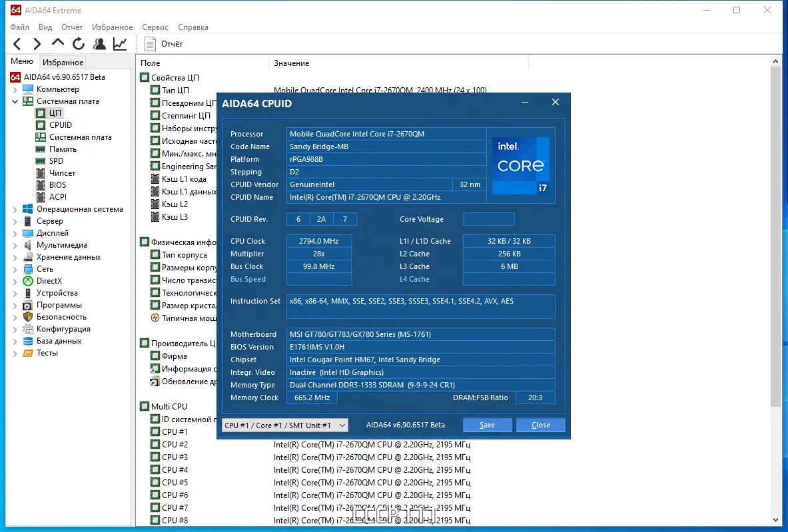This screenshot has width=788, height=532.
Task: Click Save in the CPUID dialog
Action: (x=487, y=425)
